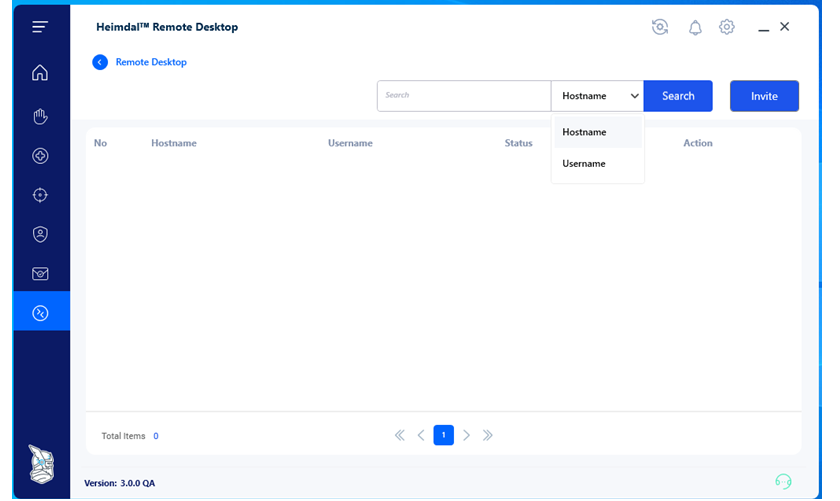Click the Invite button

click(x=764, y=96)
